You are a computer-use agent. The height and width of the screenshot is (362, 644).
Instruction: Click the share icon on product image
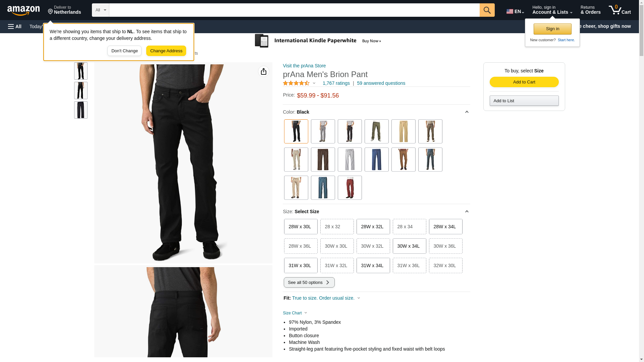[264, 71]
